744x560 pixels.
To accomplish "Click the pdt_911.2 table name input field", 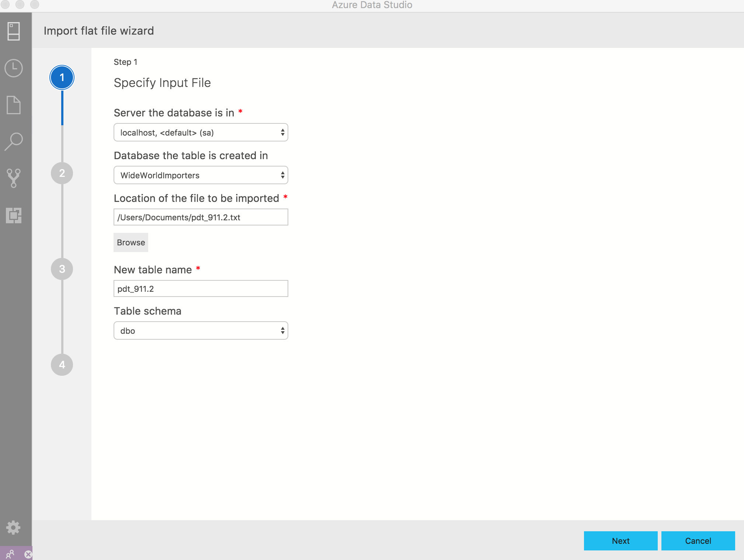I will click(201, 288).
